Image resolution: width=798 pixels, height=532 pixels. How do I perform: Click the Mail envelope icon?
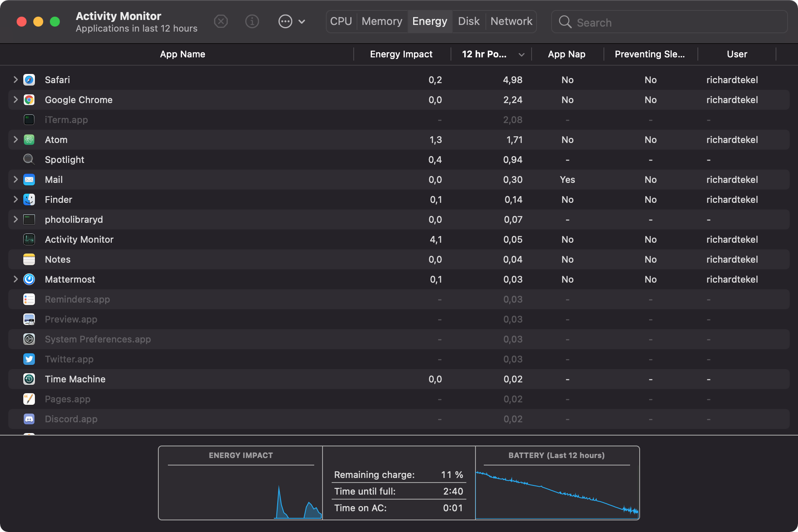29,180
